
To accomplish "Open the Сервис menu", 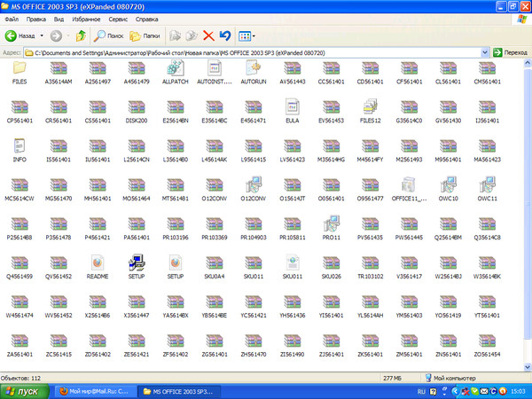I will tap(118, 20).
